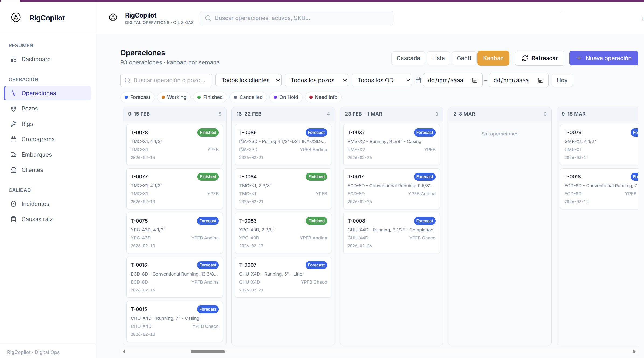Viewport: 644px width, 358px height.
Task: Toggle the Finished status filter
Action: coord(210,97)
